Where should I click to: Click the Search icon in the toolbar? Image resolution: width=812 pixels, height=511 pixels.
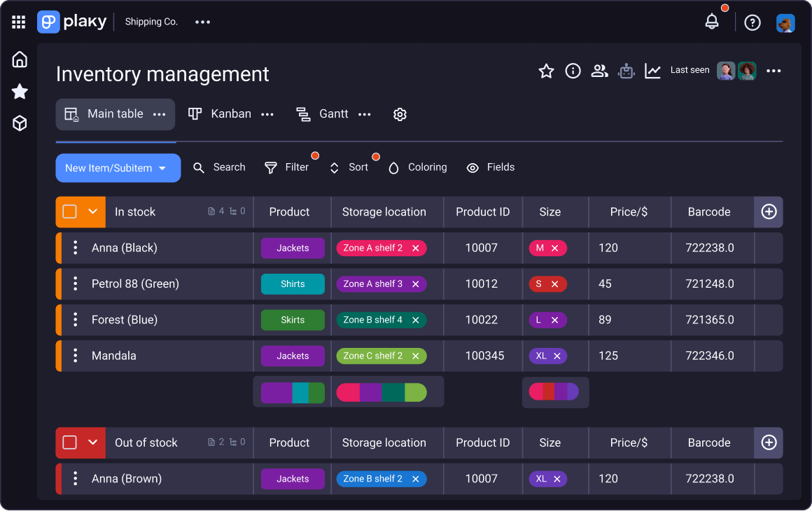[x=197, y=167]
